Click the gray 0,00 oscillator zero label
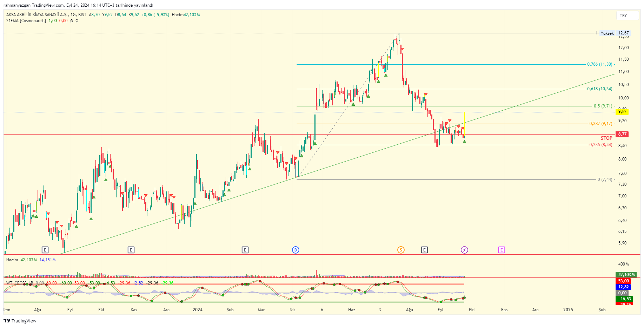 coord(622,293)
